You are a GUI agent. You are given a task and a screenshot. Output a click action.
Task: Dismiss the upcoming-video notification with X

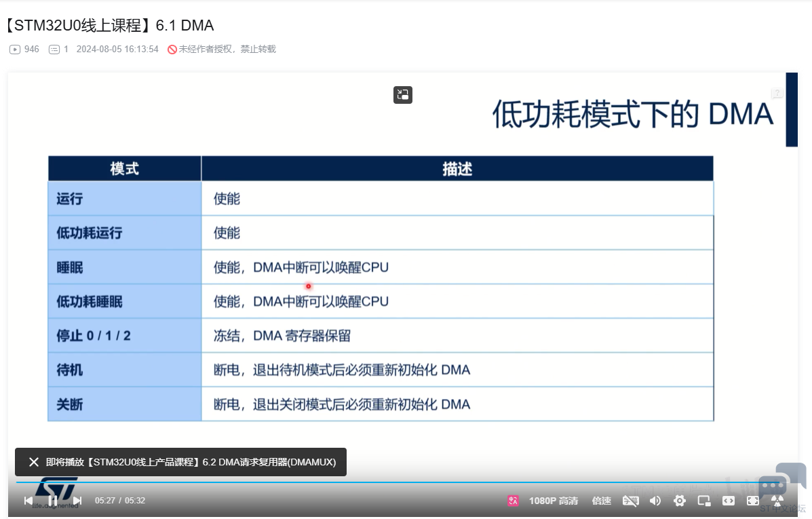[34, 462]
